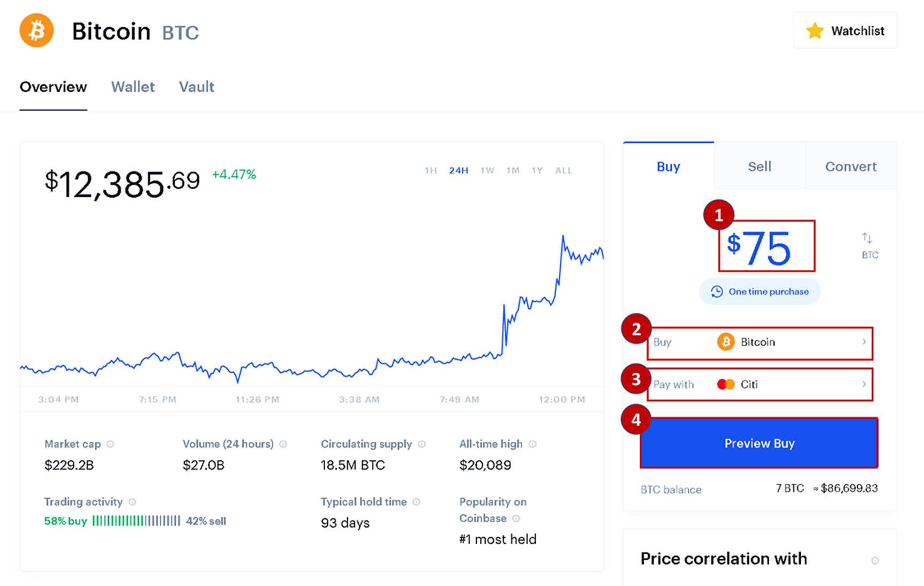Click the Typical hold time info icon

click(417, 502)
